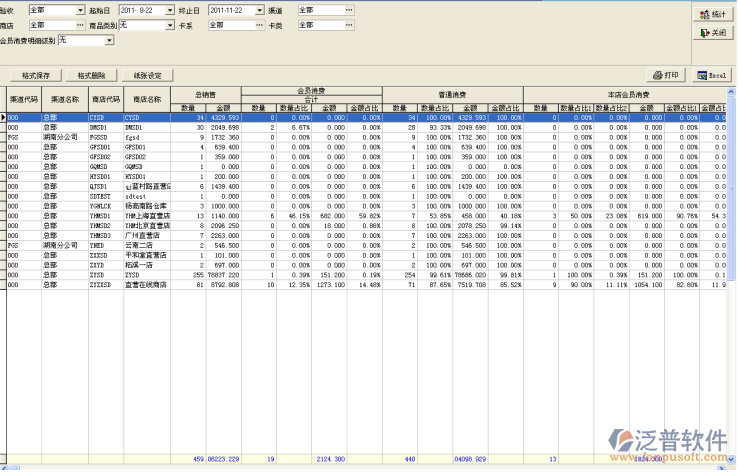
Task: Expand the 验收 dropdown
Action: [81, 10]
